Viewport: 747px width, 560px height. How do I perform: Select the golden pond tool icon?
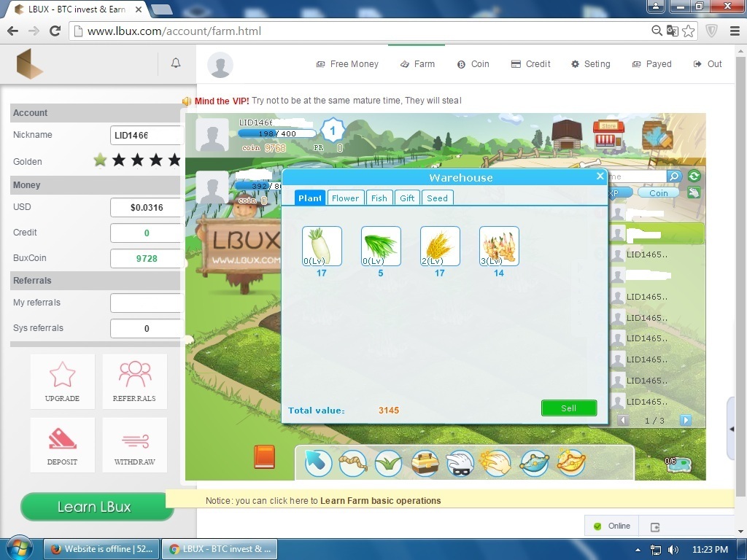570,463
